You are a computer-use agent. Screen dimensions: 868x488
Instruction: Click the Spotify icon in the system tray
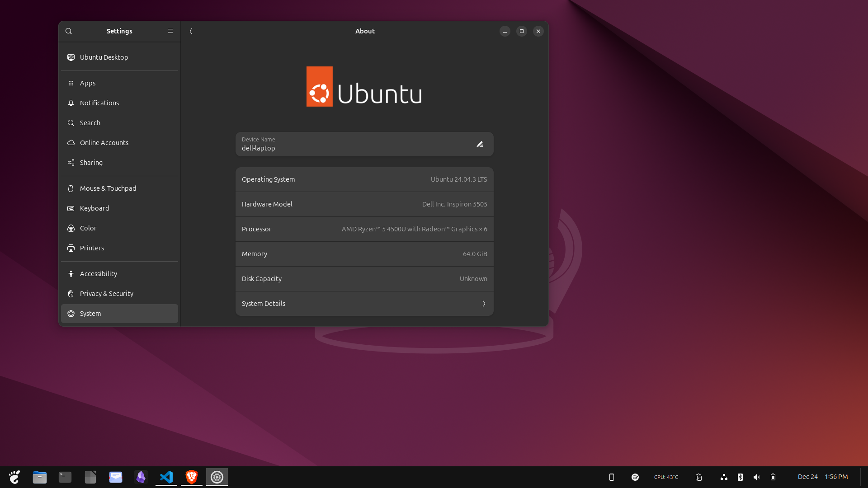[x=635, y=477]
